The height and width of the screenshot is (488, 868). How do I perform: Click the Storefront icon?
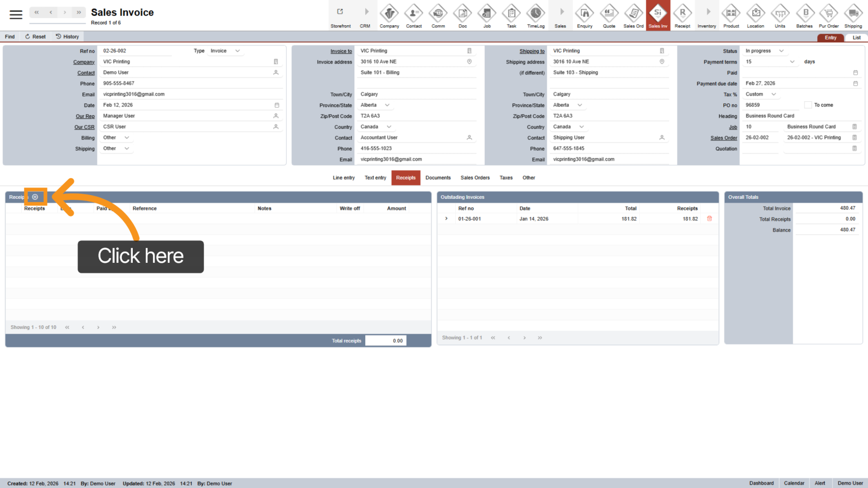tap(340, 15)
